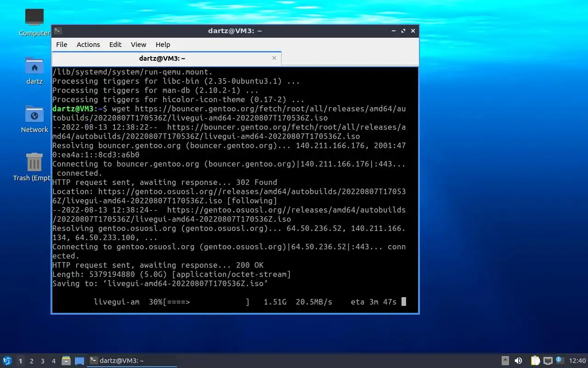
Task: Launch file manager from taskbar quick launch
Action: (66, 361)
